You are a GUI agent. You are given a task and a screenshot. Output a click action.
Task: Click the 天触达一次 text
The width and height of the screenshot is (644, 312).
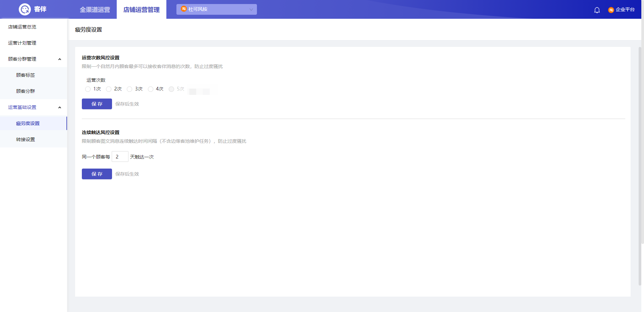point(142,157)
